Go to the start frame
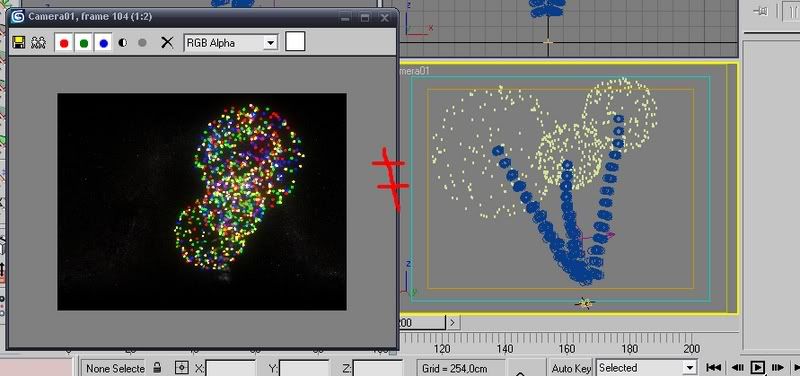Image resolution: width=800 pixels, height=376 pixels. click(x=713, y=367)
